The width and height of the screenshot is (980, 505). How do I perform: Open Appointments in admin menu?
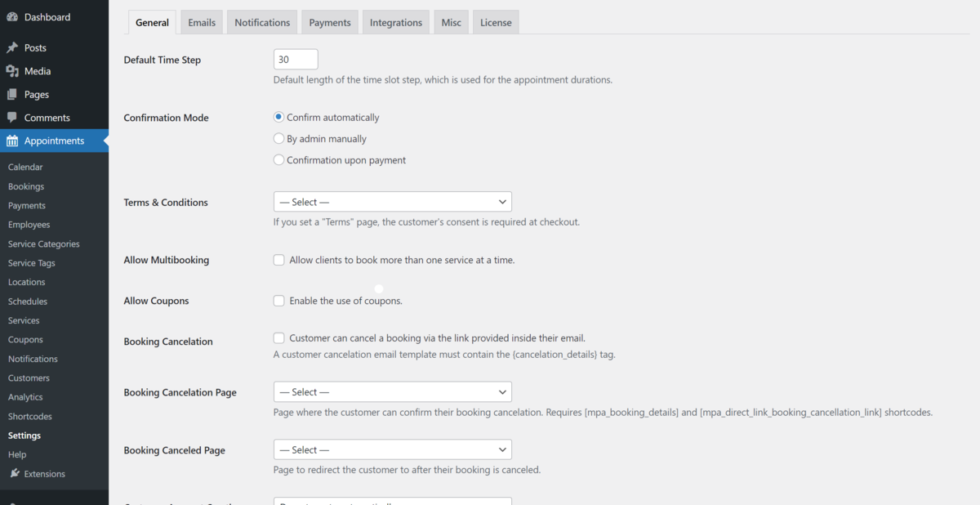click(x=54, y=141)
